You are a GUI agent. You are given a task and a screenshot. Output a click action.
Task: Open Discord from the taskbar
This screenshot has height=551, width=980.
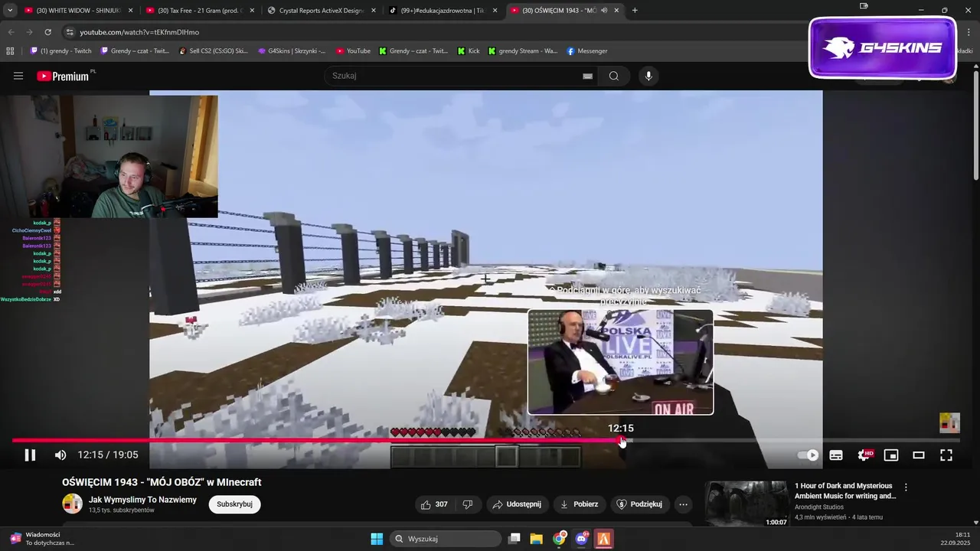pos(582,539)
